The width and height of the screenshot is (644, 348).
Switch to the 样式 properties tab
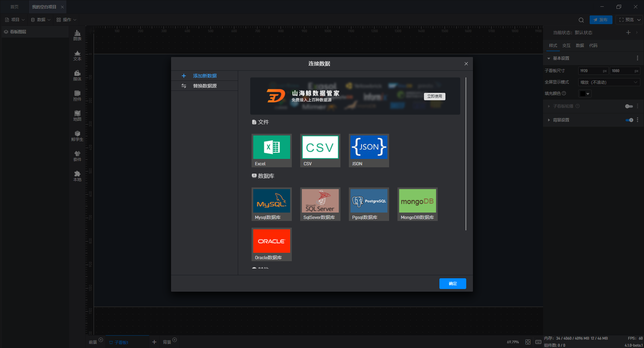point(553,46)
